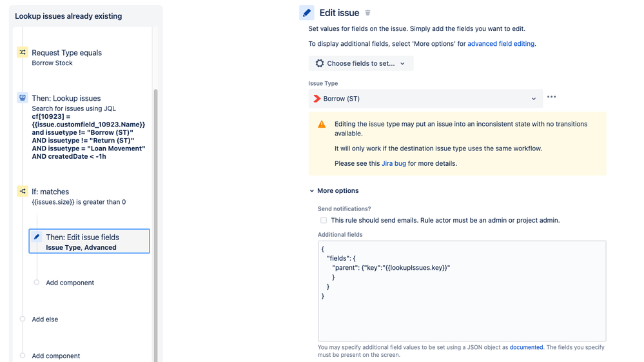Click the orange warning triangle icon
The width and height of the screenshot is (644, 362).
pyautogui.click(x=322, y=124)
